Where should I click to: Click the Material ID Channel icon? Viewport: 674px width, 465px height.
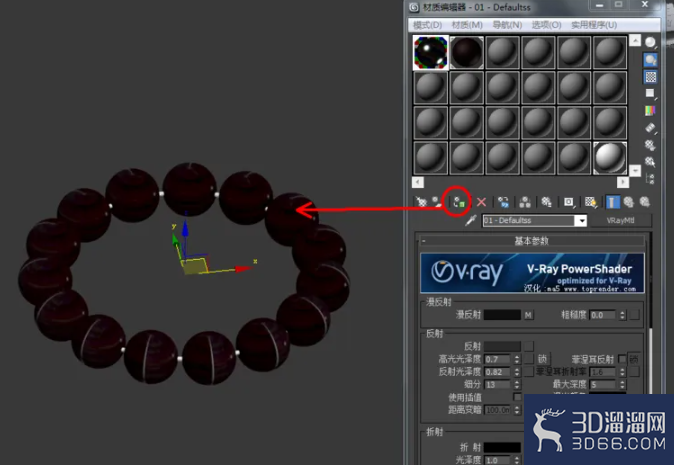(569, 202)
